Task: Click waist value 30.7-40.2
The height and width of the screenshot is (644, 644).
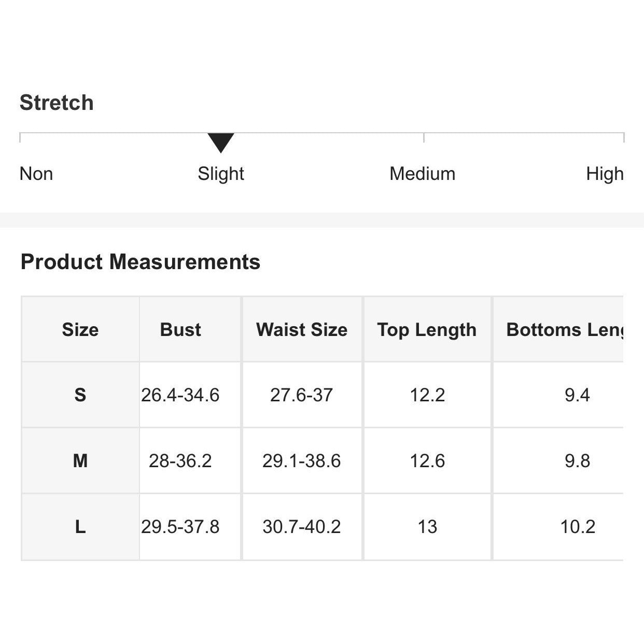Action: click(302, 527)
